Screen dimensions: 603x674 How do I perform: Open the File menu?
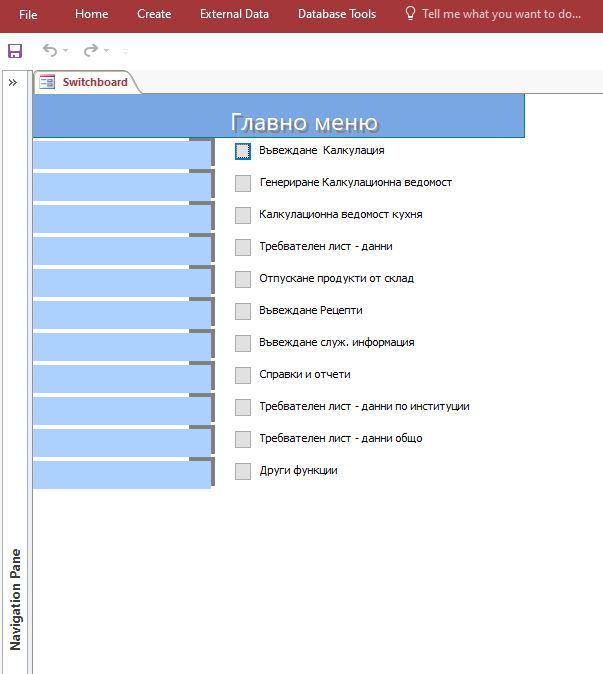[x=28, y=14]
